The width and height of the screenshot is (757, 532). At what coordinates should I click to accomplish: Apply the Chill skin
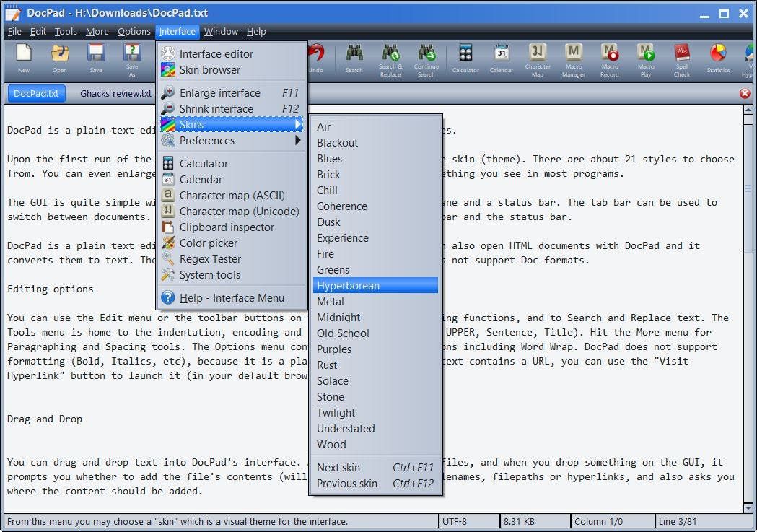tap(375, 191)
